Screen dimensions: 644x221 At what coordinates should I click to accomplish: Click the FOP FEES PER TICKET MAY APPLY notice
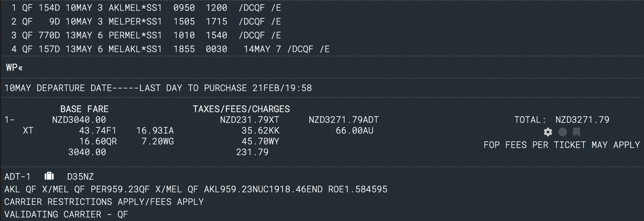tap(562, 145)
